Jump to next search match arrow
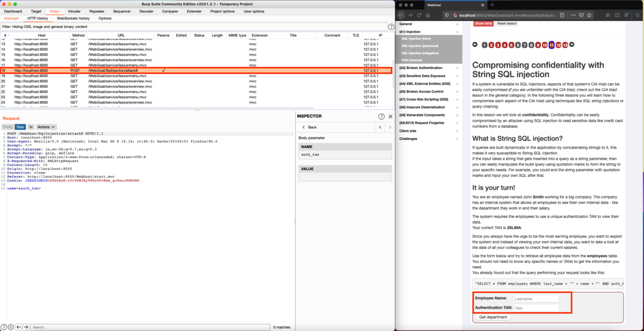The height and width of the screenshot is (331, 644). [25, 327]
